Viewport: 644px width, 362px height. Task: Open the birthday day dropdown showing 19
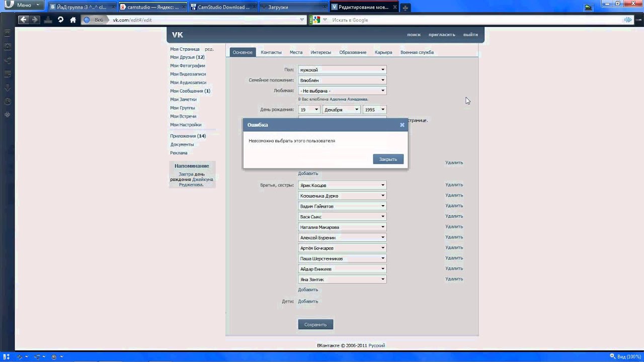coord(309,109)
